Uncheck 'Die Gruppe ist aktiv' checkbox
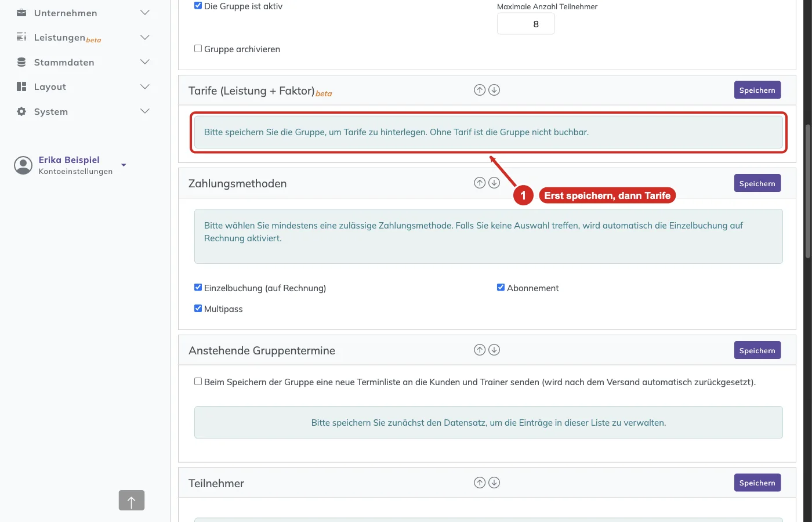Image resolution: width=812 pixels, height=522 pixels. (198, 6)
